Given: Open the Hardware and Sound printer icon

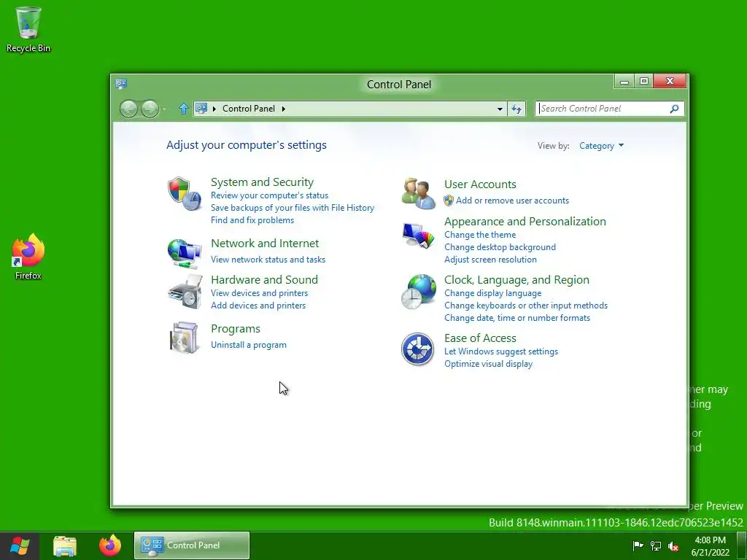Looking at the screenshot, I should coord(185,292).
